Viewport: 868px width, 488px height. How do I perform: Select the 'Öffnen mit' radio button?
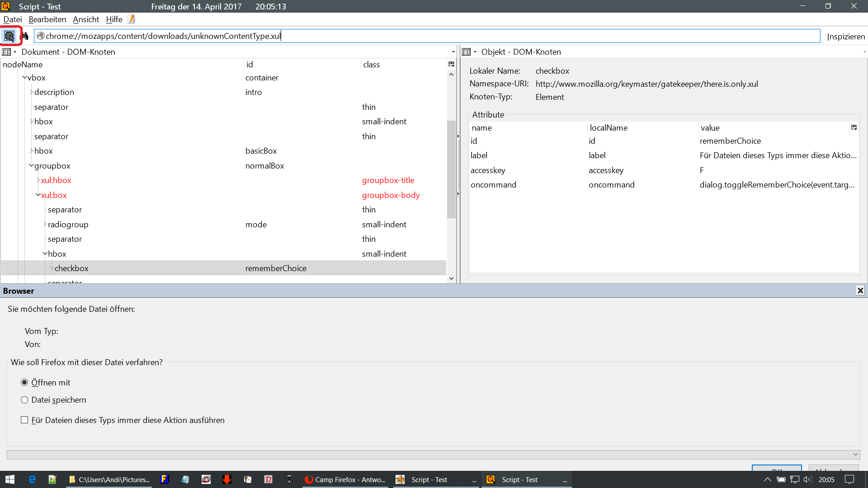click(x=24, y=383)
